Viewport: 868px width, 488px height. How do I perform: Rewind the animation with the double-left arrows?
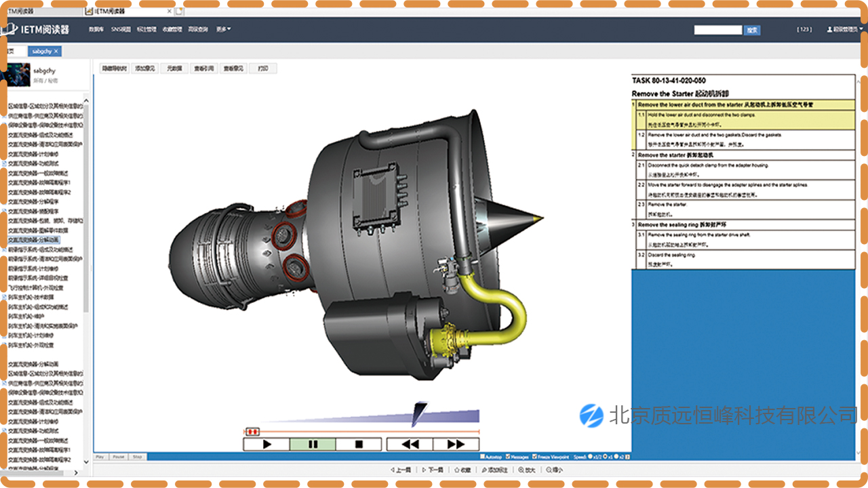[410, 445]
